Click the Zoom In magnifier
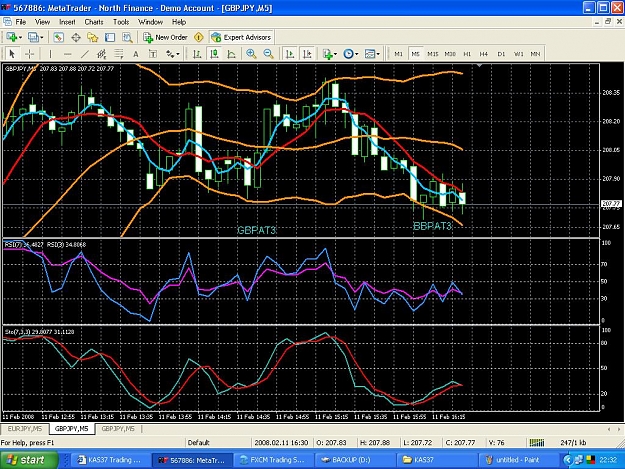Viewport: 625px width, 469px height. click(251, 53)
